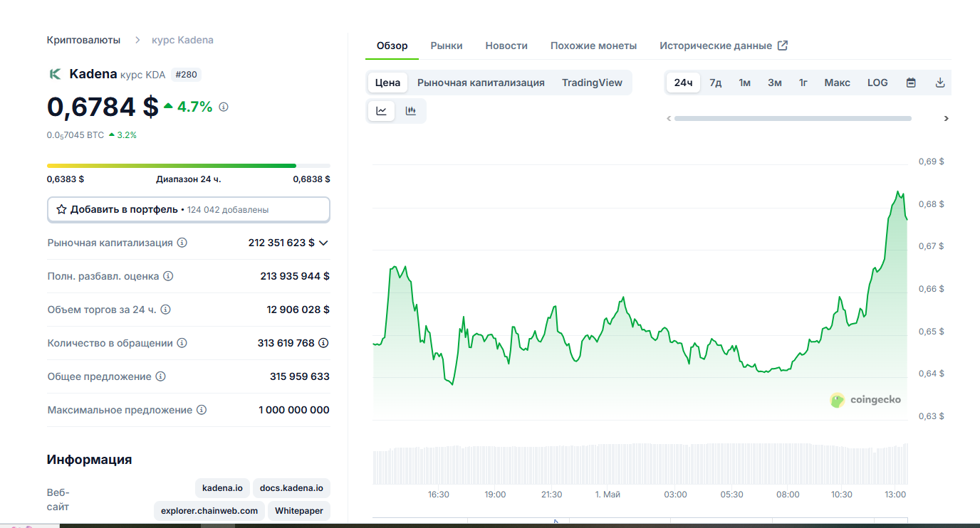980x528 pixels.
Task: Click the value 213 935 944 $
Action: point(295,276)
